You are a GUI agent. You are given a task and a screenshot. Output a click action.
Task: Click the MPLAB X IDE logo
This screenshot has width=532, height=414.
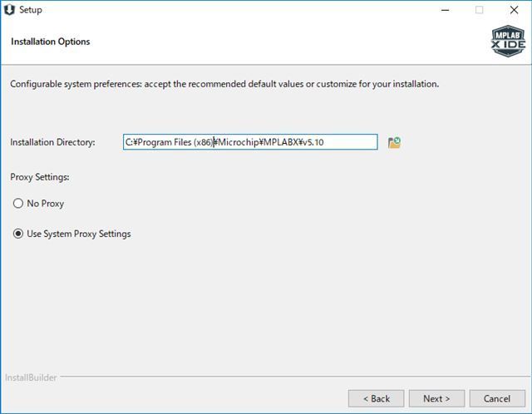(508, 41)
